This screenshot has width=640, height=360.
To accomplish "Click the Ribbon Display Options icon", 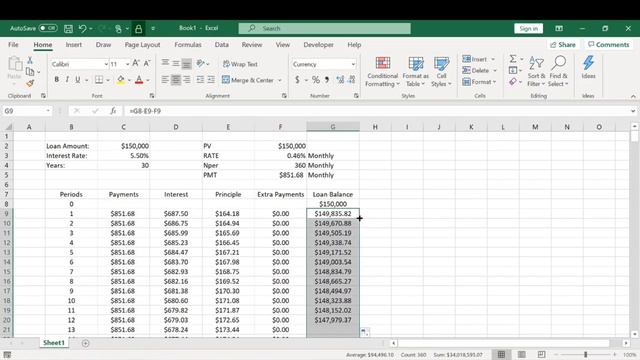I will (x=559, y=28).
